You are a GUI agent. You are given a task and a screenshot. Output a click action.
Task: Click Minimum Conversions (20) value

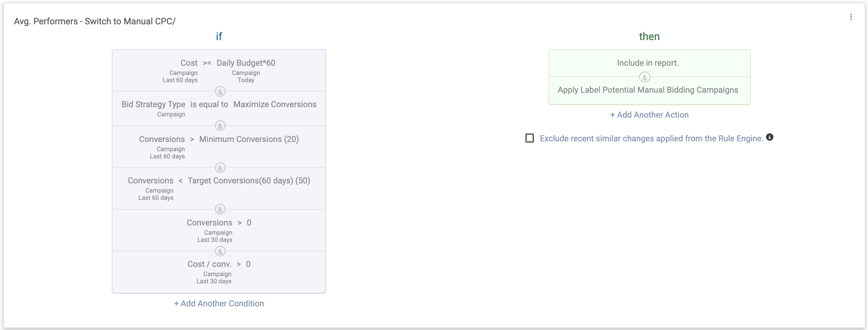pyautogui.click(x=249, y=139)
